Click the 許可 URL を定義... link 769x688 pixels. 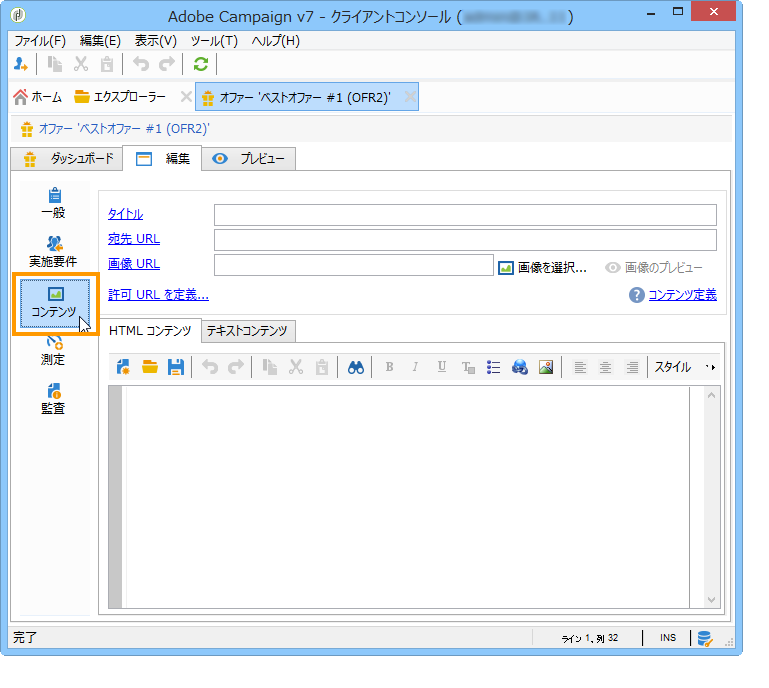click(x=158, y=295)
